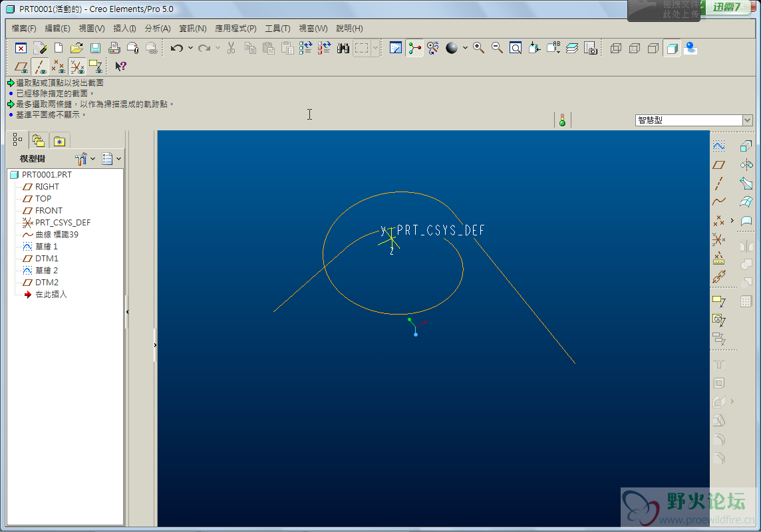761x532 pixels.
Task: Zoom out with the magnifier minus icon
Action: pyautogui.click(x=497, y=48)
